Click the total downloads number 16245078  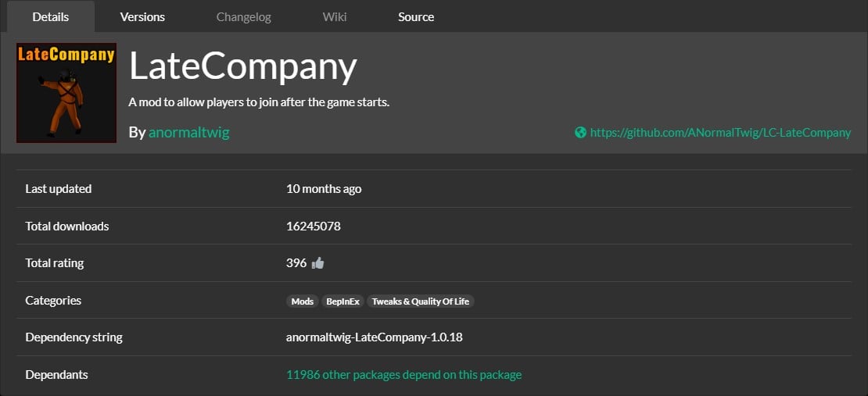[314, 227]
